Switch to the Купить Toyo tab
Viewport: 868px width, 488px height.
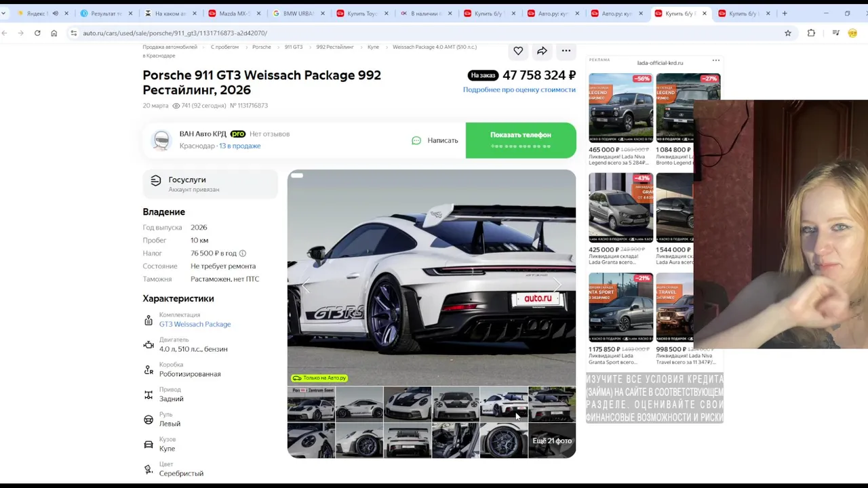362,13
